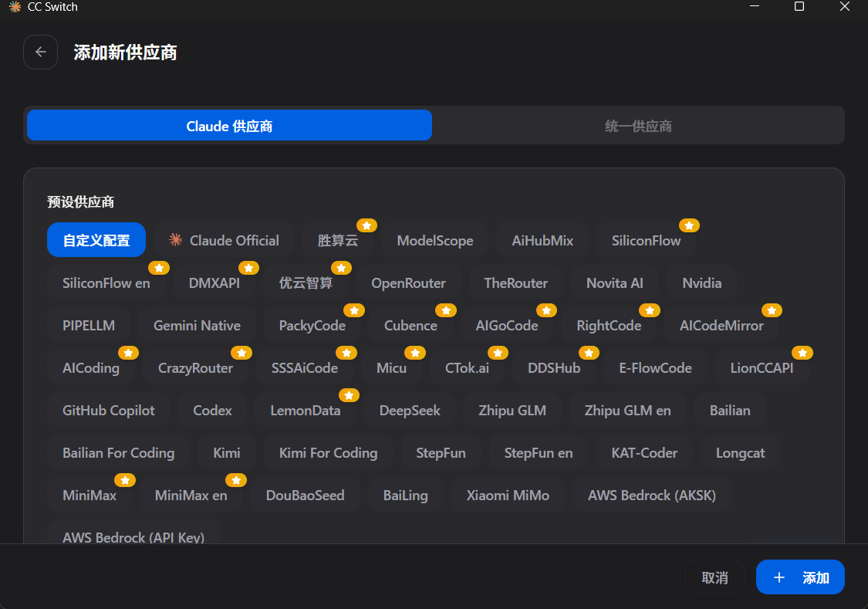Switch to Claude 供应商 tab
868x609 pixels.
click(229, 126)
